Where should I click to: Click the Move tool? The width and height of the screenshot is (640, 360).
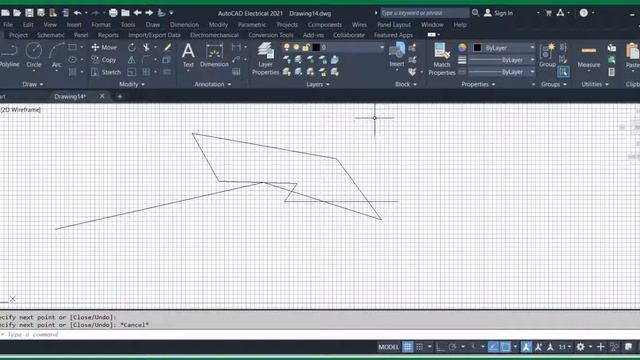(x=104, y=47)
